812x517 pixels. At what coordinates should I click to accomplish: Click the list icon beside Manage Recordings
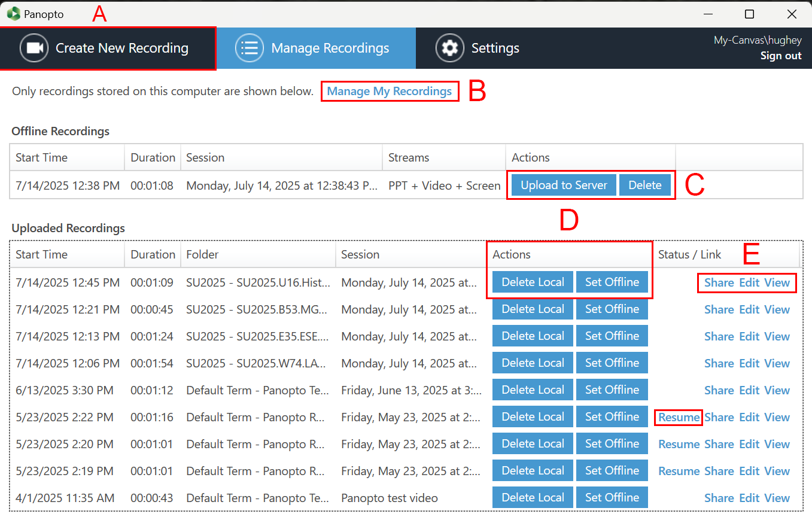[250, 48]
